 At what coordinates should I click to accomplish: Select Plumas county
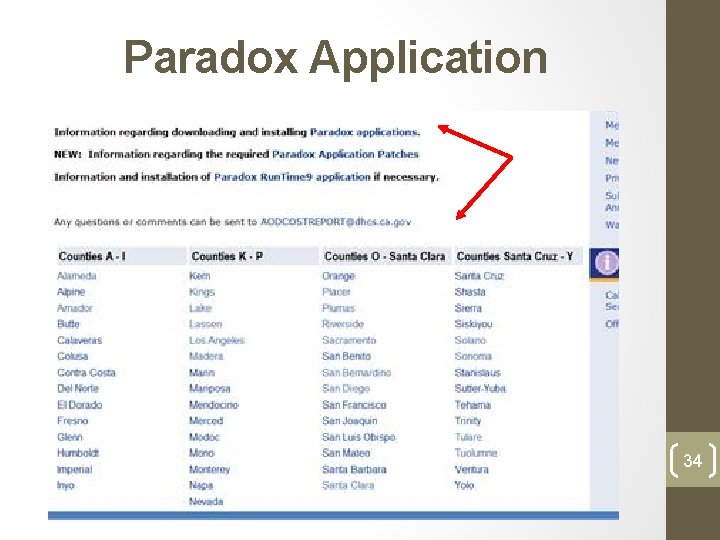339,308
